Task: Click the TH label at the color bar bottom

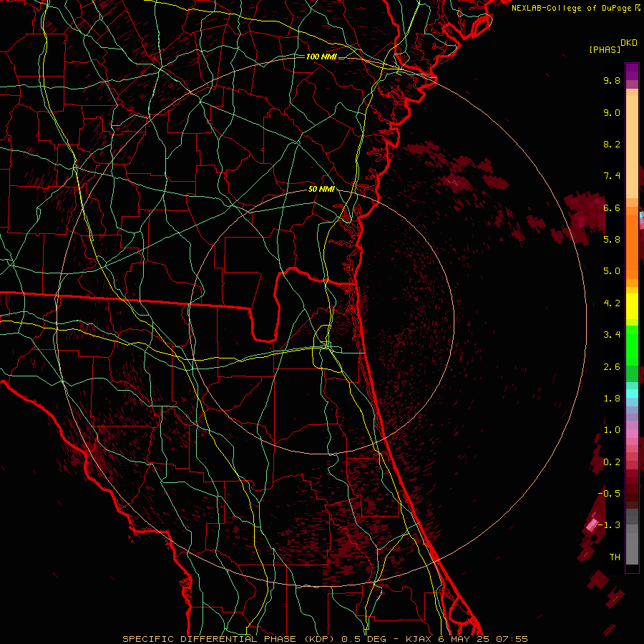Action: pyautogui.click(x=615, y=557)
